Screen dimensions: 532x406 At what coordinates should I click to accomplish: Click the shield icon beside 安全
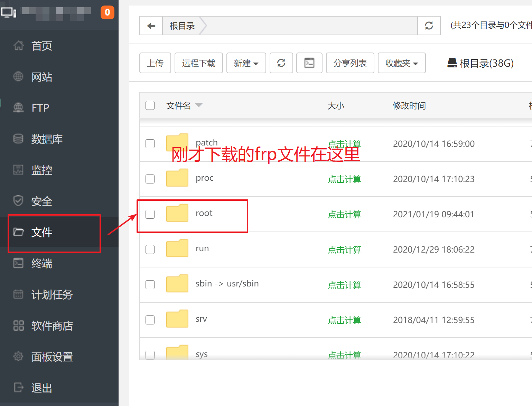click(x=18, y=201)
